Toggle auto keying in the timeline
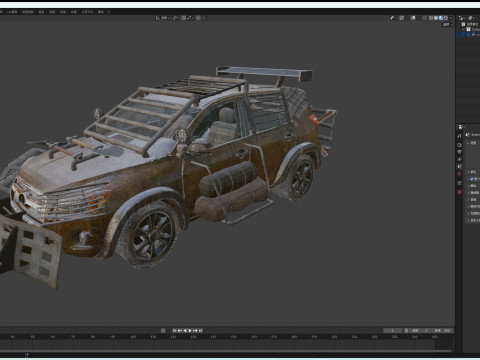 pyautogui.click(x=163, y=331)
